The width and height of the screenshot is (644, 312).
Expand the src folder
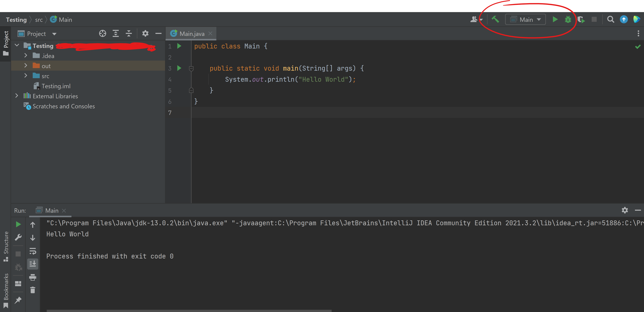[25, 75]
